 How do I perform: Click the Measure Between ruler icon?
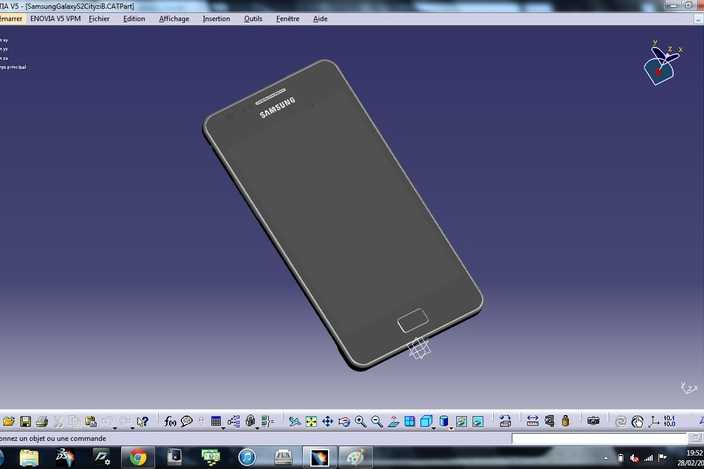532,421
